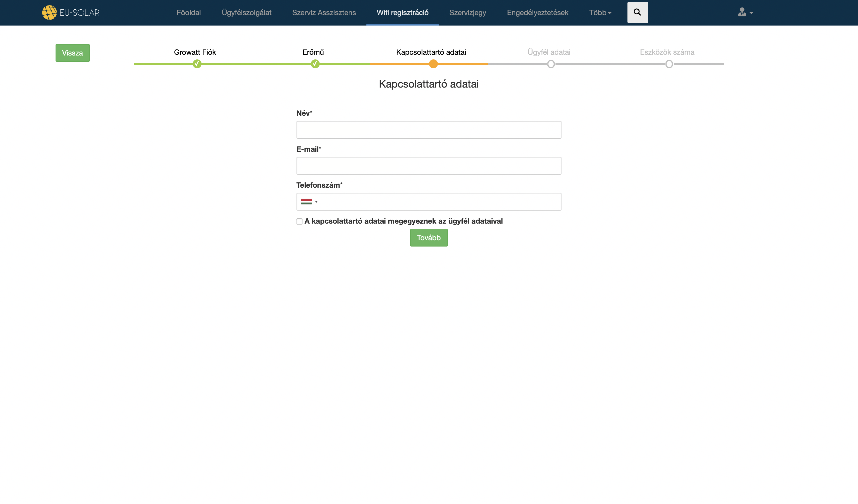This screenshot has width=858, height=504.
Task: Focus the Név input field
Action: coord(428,130)
